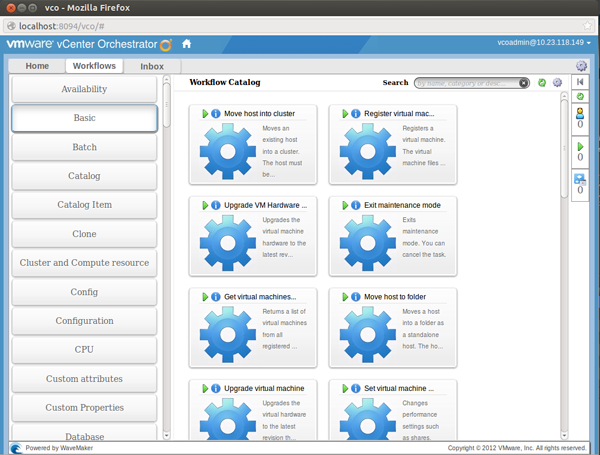The width and height of the screenshot is (600, 455).
Task: Select the Catalog category
Action: point(84,176)
